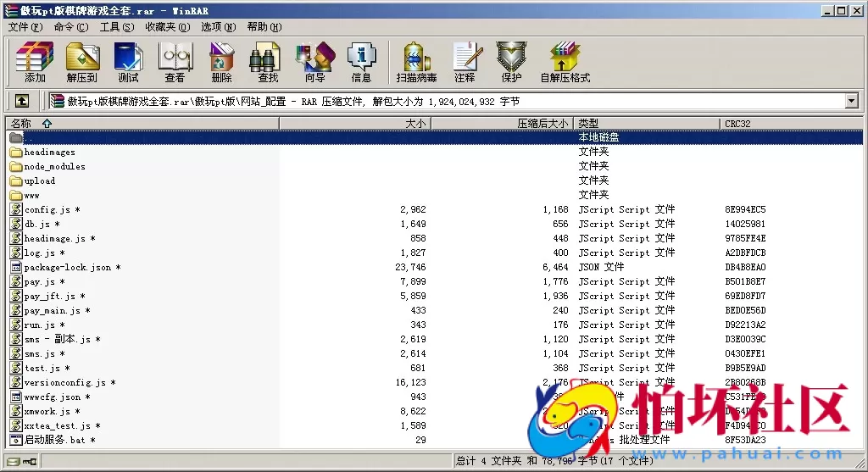Viewport: 868px width, 472px height.
Task: Click packed size value 6,464
Action: 555,267
